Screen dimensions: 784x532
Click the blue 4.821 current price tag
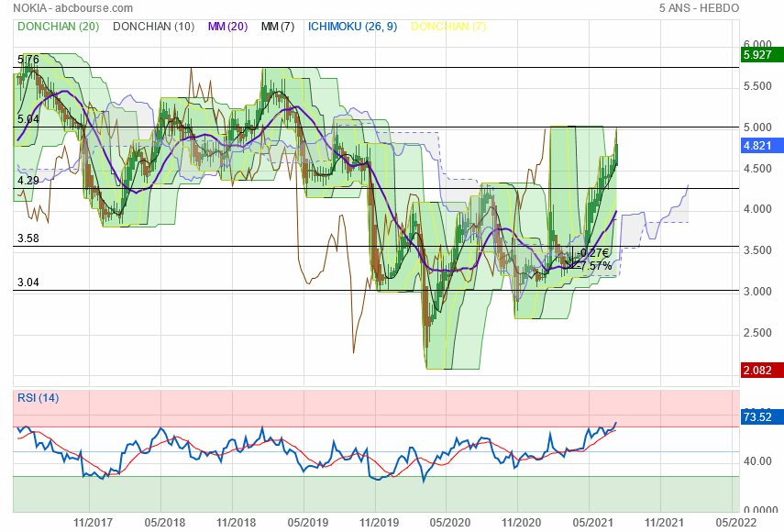(x=761, y=146)
